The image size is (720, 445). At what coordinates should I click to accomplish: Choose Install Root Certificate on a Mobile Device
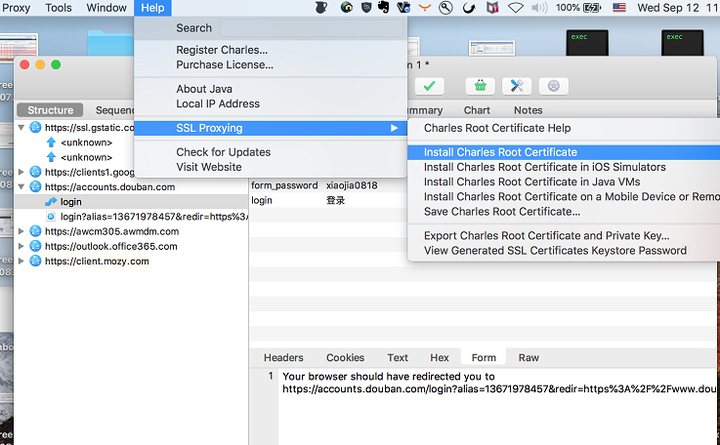pyautogui.click(x=563, y=197)
